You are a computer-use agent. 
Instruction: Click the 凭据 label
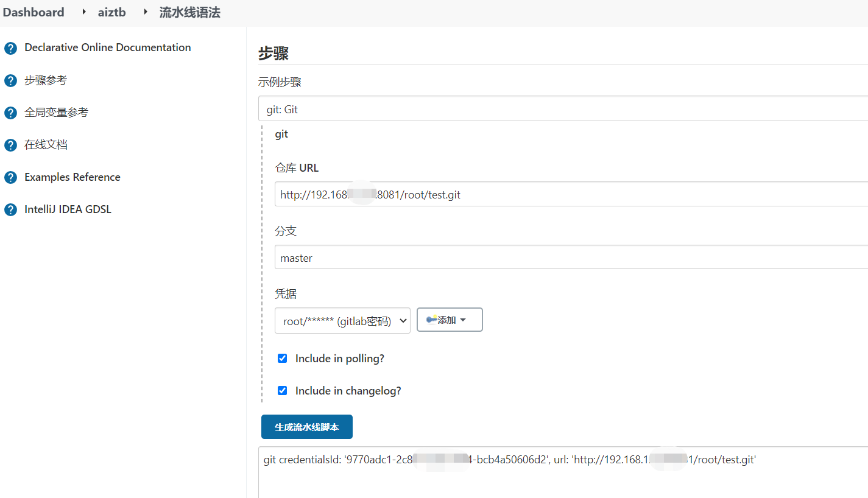click(286, 294)
